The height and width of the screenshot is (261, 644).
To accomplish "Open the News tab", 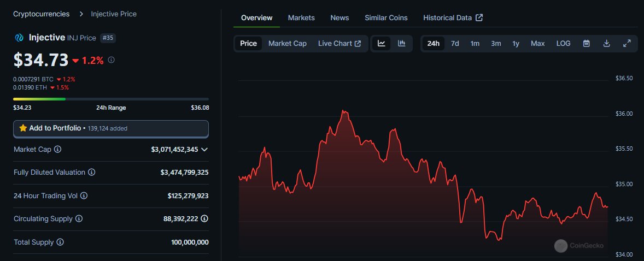I will click(x=339, y=17).
